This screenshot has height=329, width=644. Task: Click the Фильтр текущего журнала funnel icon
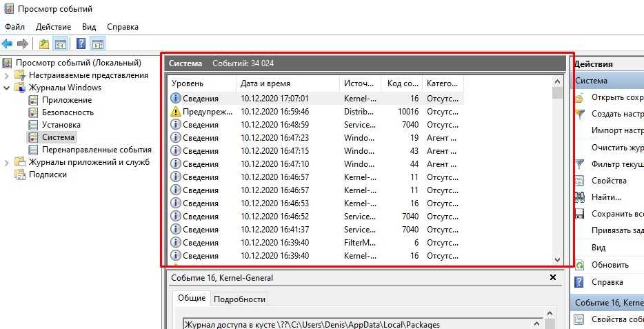(580, 164)
